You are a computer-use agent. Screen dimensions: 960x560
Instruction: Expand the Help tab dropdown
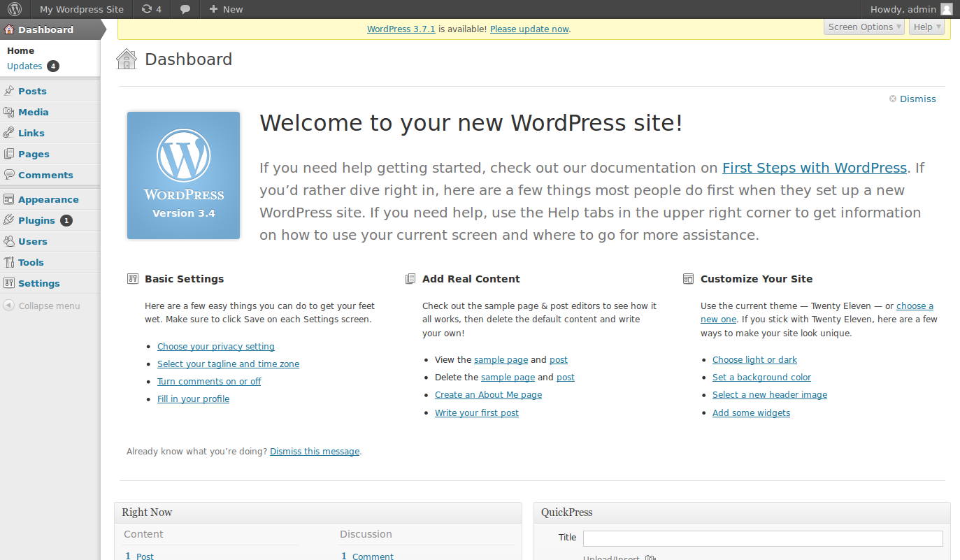[x=927, y=27]
